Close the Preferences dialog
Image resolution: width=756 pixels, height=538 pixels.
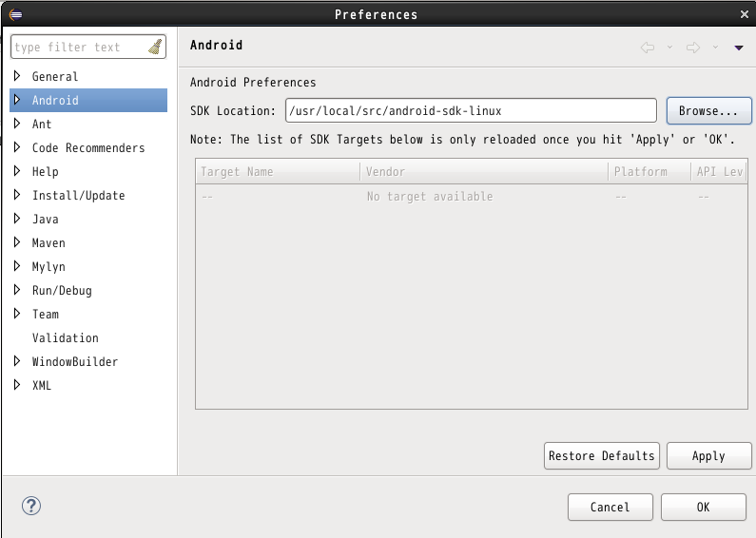tap(744, 14)
